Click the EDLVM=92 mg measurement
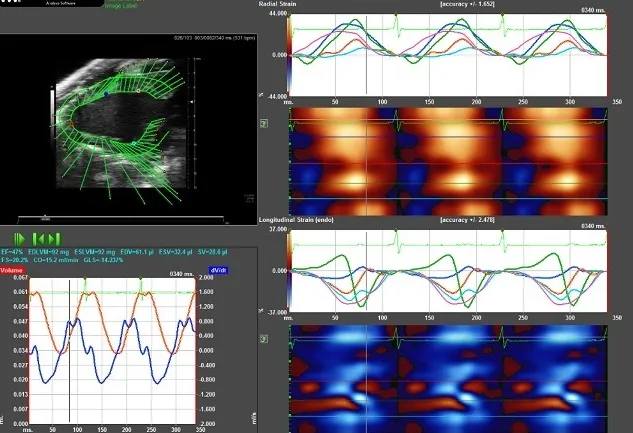Viewport: 633px width, 433px height. (49, 252)
